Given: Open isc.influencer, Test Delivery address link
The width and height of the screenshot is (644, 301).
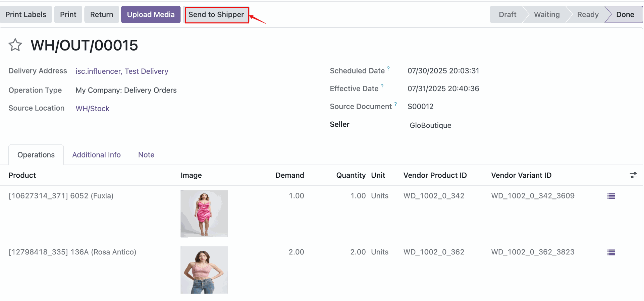Looking at the screenshot, I should coord(122,71).
